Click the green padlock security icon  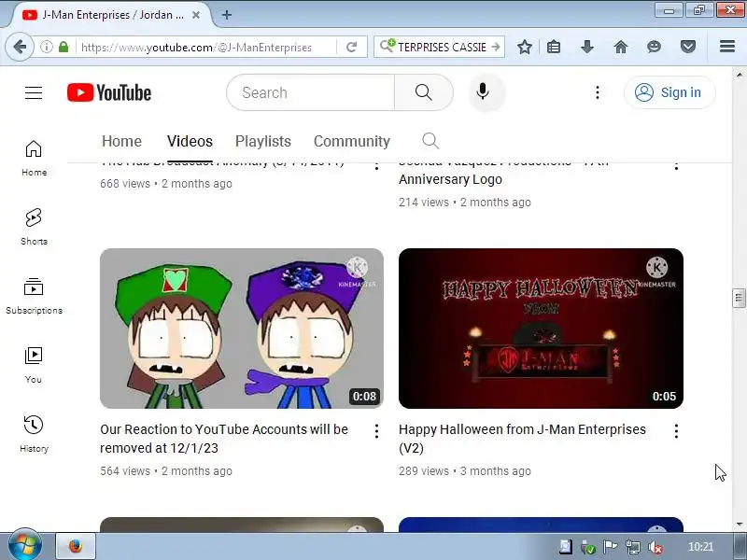tap(63, 47)
